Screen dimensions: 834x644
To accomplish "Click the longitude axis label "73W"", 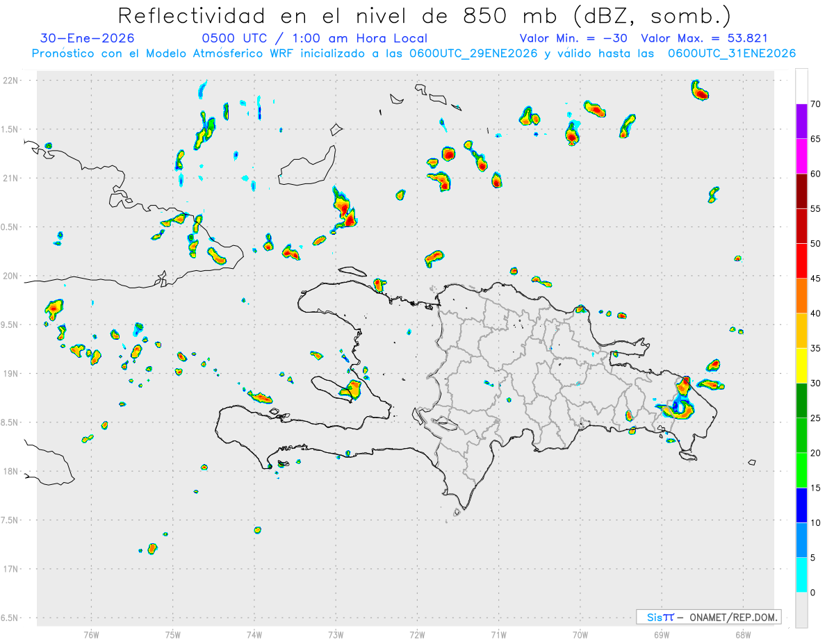I will [336, 634].
